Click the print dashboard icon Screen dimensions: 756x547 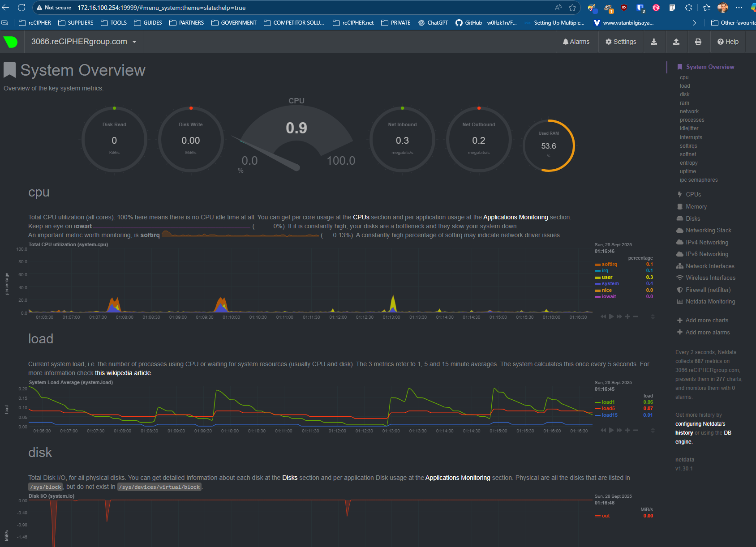pyautogui.click(x=698, y=42)
